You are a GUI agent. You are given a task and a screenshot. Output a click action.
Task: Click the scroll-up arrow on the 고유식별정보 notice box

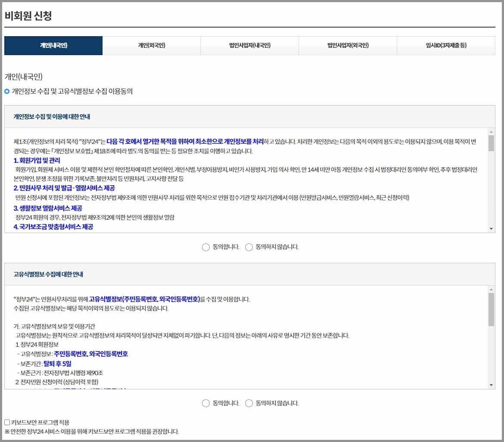coord(491,289)
